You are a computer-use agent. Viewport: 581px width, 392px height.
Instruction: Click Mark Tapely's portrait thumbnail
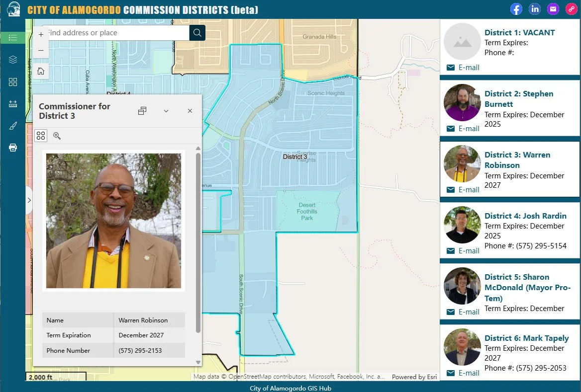pyautogui.click(x=462, y=347)
